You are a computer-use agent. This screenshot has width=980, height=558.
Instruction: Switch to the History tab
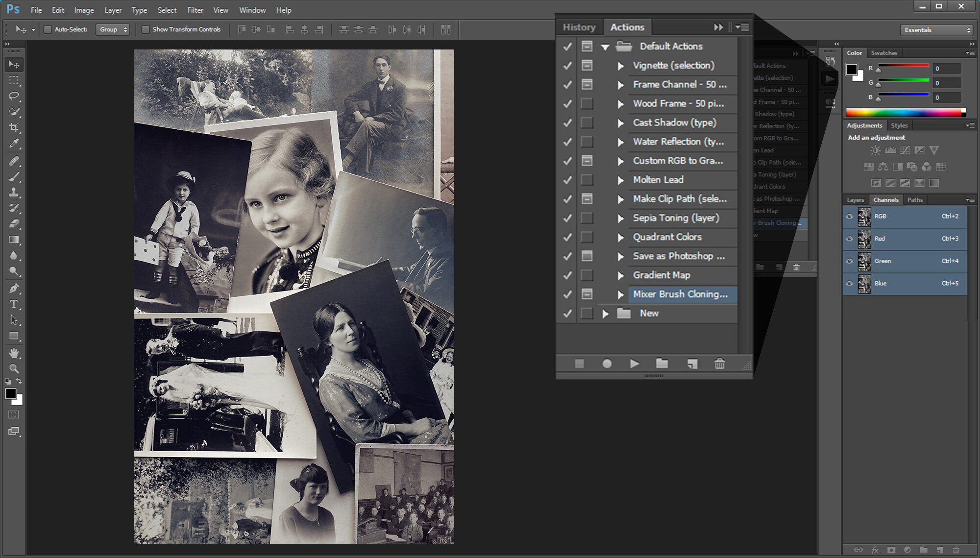point(579,27)
